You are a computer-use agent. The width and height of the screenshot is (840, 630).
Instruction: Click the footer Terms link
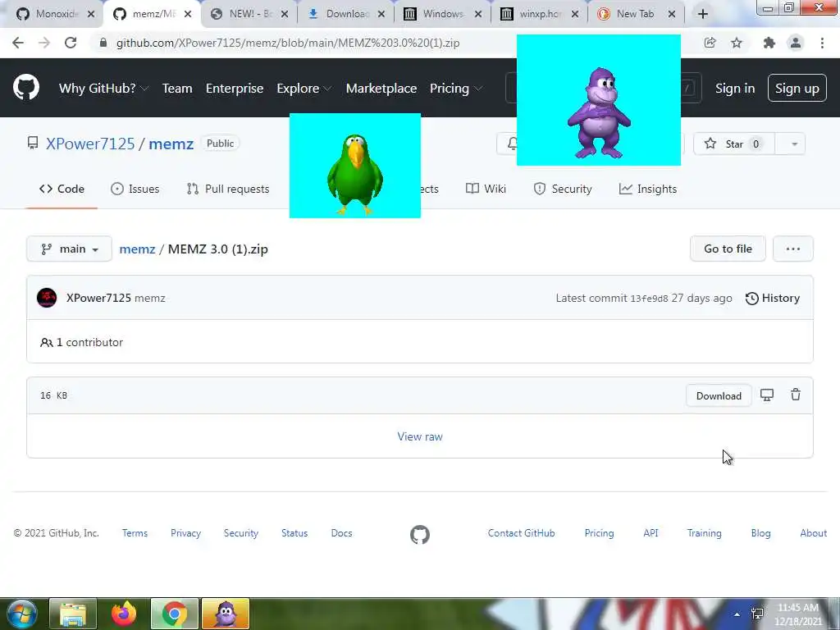pos(135,533)
